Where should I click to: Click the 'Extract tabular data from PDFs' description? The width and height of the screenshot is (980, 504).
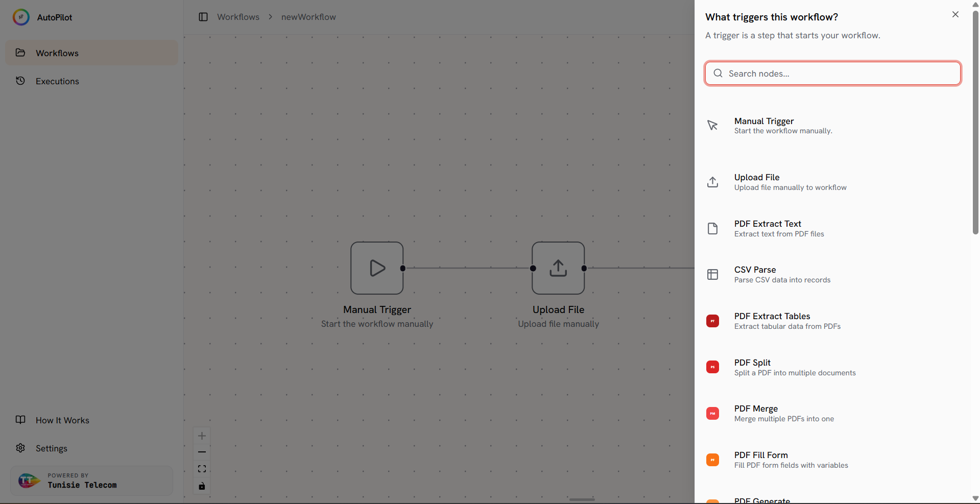pyautogui.click(x=787, y=326)
